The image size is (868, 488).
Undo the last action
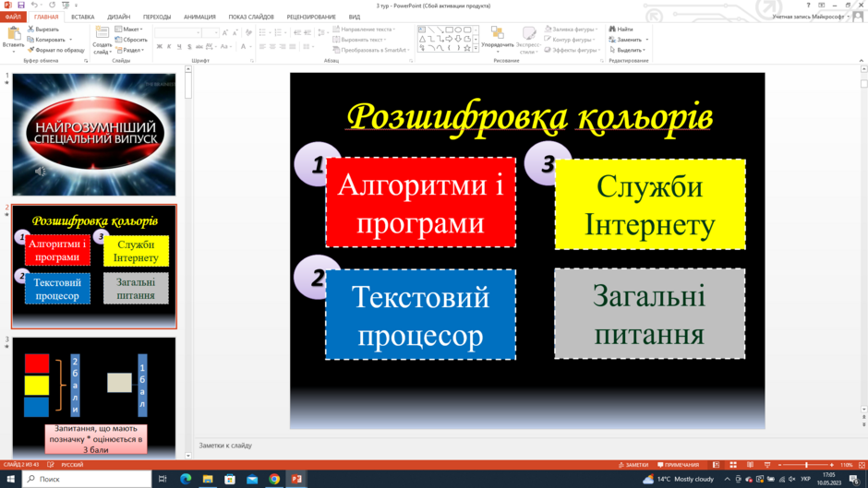[34, 5]
